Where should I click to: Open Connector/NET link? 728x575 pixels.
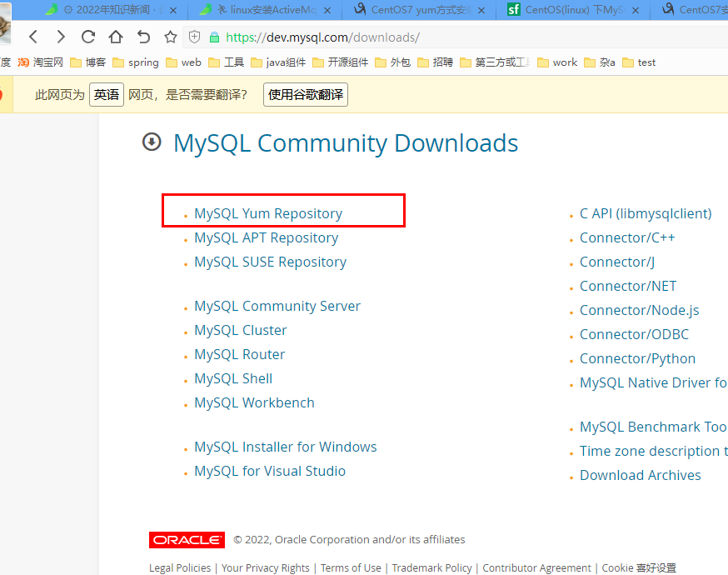coord(628,286)
